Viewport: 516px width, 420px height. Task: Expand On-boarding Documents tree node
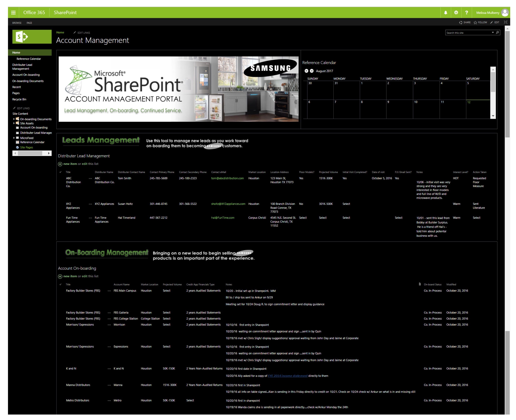point(14,119)
